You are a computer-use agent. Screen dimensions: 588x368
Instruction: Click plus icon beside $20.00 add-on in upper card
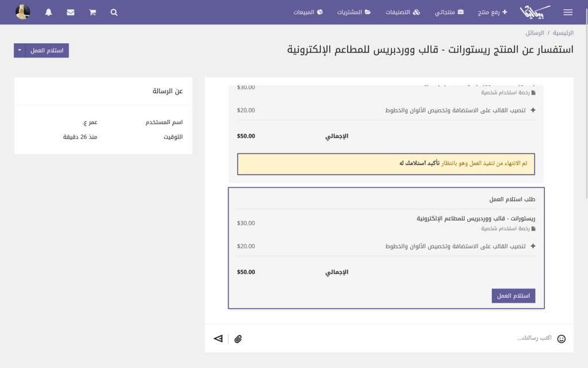coord(533,110)
